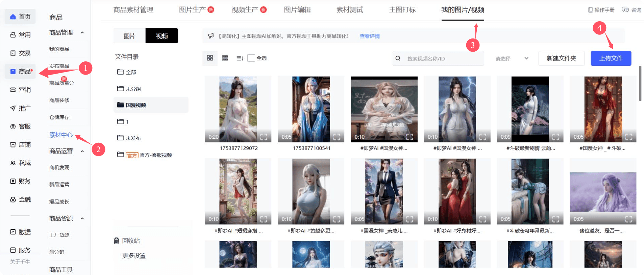Tick the 全选 select-all checkbox
Image resolution: width=644 pixels, height=275 pixels.
(x=251, y=58)
